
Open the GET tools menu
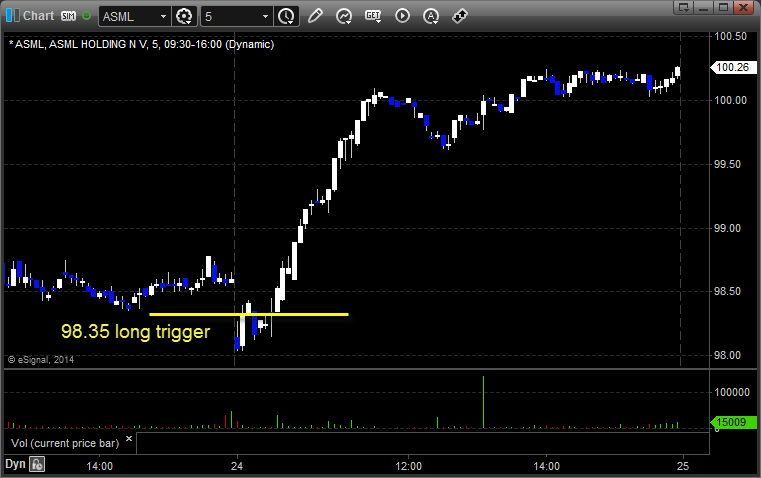click(x=373, y=16)
